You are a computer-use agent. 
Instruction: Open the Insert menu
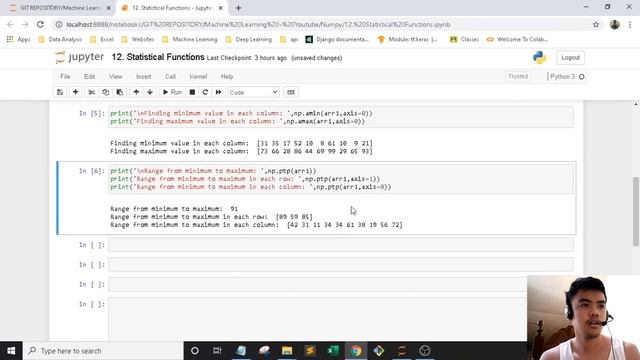(143, 77)
